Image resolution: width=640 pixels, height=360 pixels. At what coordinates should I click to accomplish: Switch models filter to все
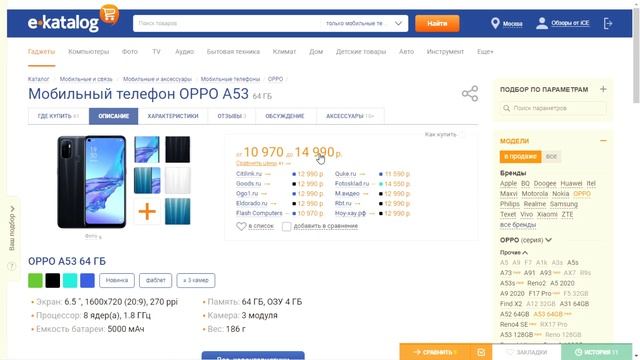(551, 156)
